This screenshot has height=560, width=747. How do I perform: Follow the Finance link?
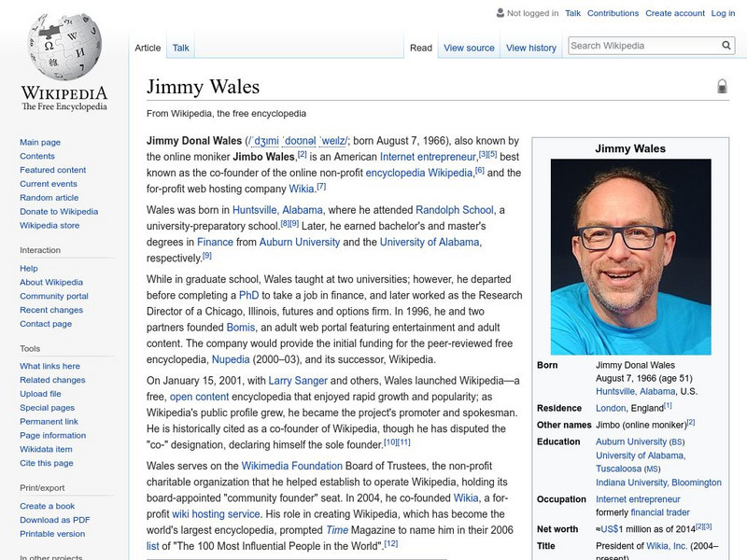[x=215, y=242]
